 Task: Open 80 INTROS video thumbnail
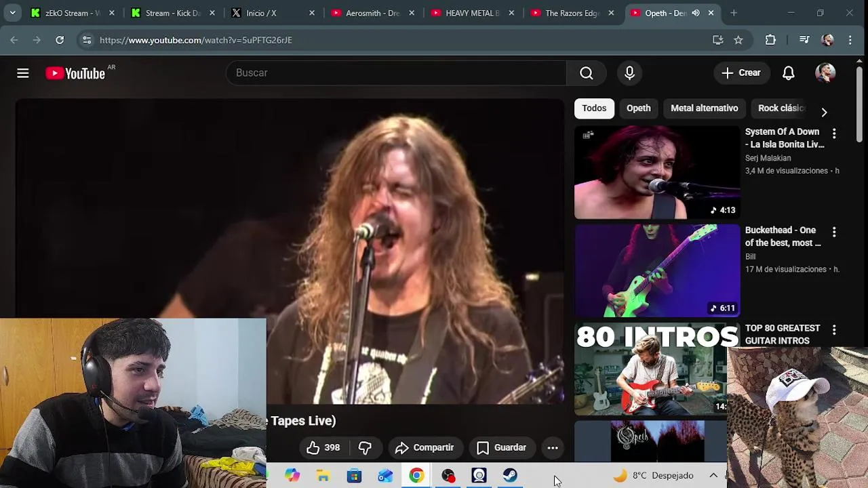[x=651, y=369]
